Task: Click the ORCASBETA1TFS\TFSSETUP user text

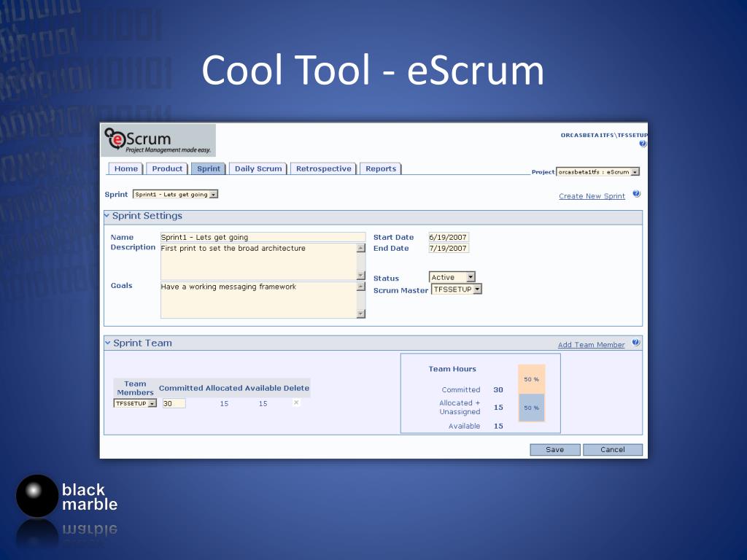Action: point(603,135)
